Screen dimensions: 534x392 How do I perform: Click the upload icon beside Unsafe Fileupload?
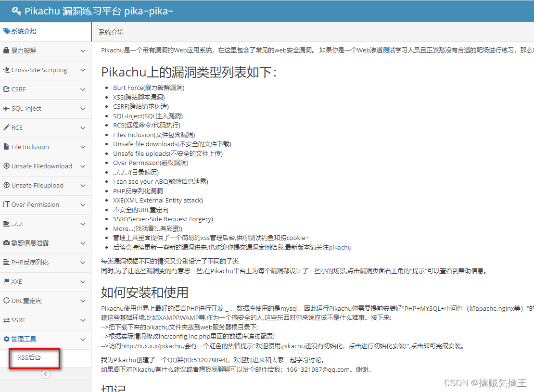pyautogui.click(x=6, y=185)
